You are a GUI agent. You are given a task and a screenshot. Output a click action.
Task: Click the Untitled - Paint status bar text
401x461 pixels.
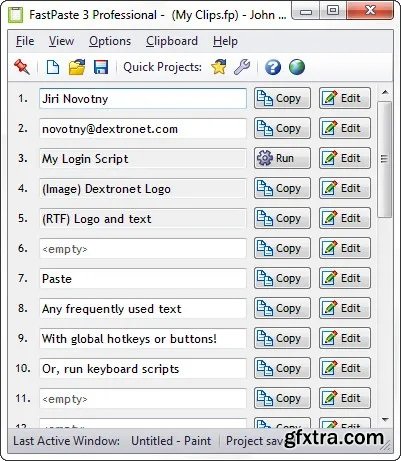[x=171, y=441]
